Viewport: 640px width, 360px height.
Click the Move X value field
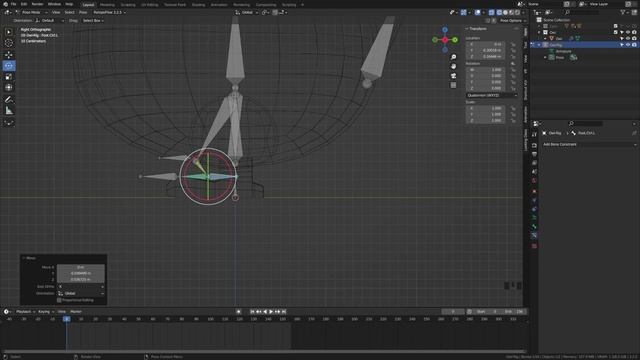(x=81, y=267)
